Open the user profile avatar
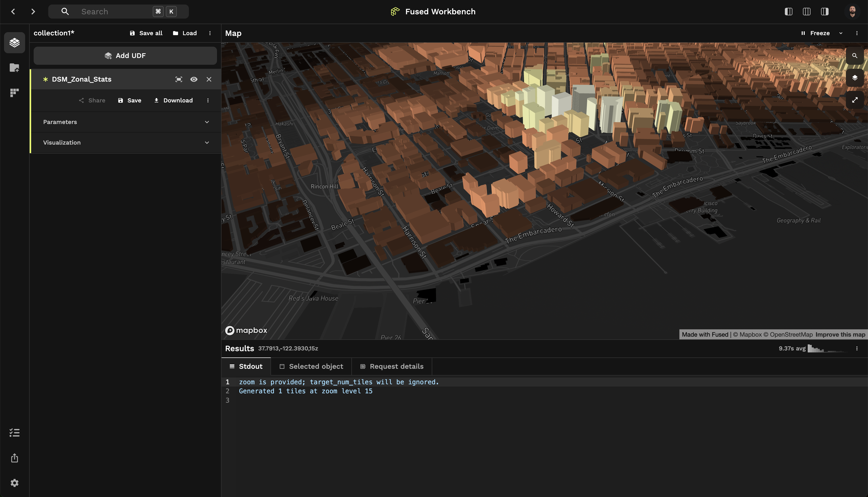The image size is (868, 497). tap(852, 12)
